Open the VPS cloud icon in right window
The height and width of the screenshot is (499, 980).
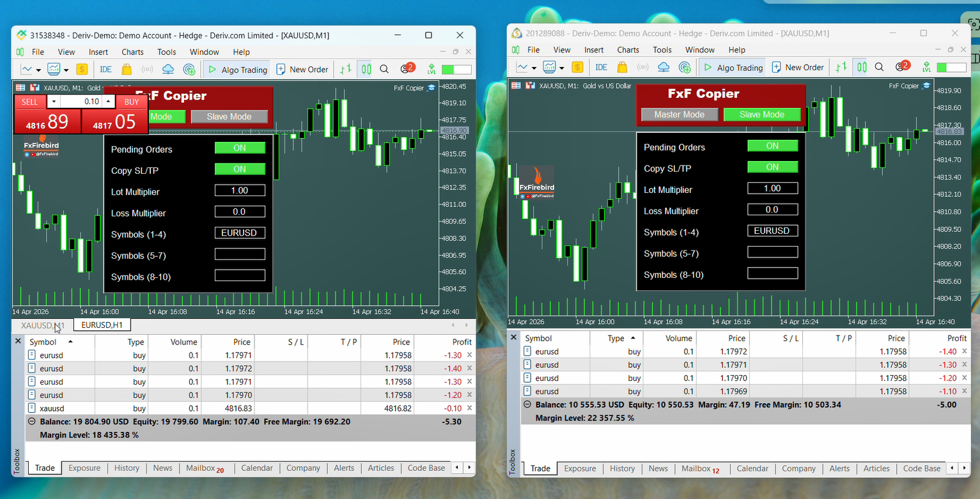[x=664, y=67]
